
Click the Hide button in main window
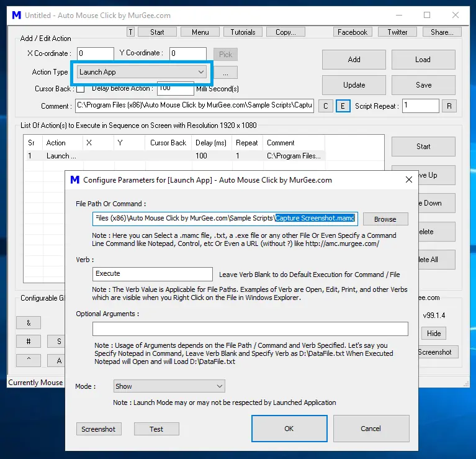[434, 334]
